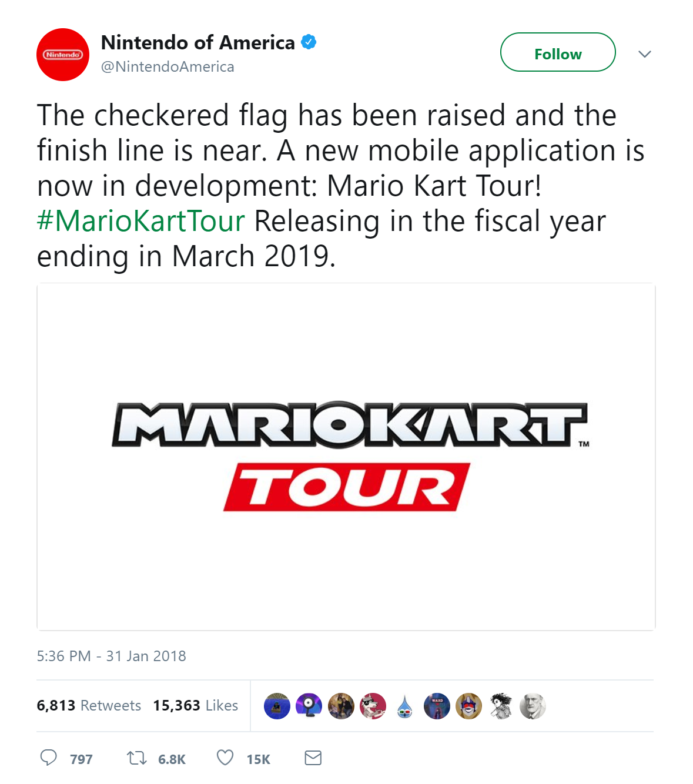Image resolution: width=693 pixels, height=784 pixels.
Task: Click the retweet arrows icon
Action: coord(135,758)
